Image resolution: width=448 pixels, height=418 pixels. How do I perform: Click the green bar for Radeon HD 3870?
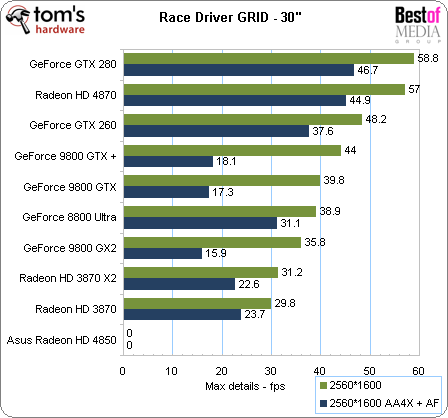(x=198, y=304)
